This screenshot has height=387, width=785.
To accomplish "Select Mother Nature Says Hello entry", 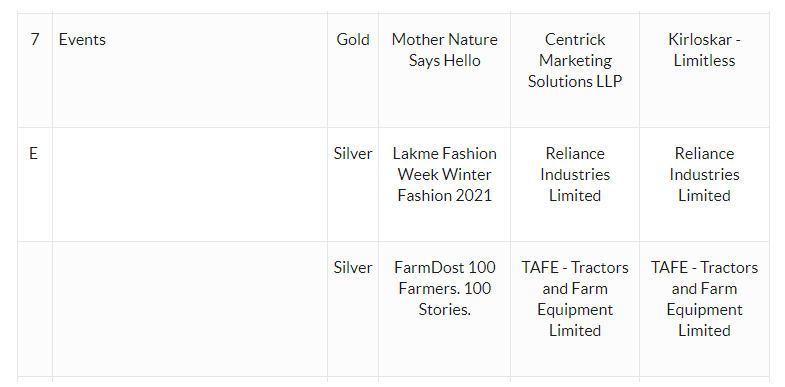I will coord(445,50).
